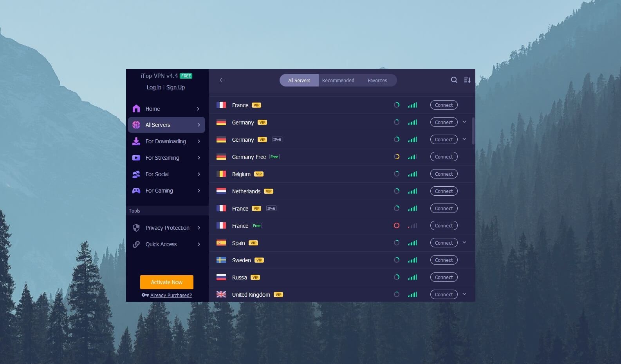Expand the United Kingdom server locations
Screen dimensions: 621x364
(x=464, y=294)
